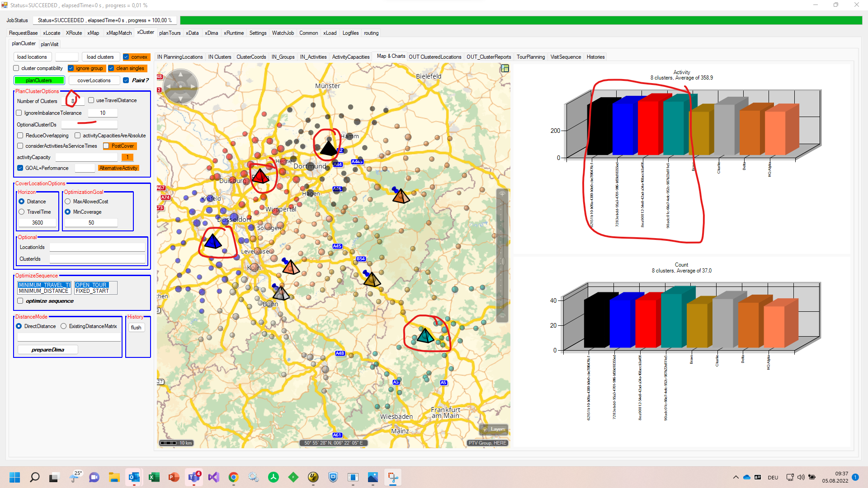The height and width of the screenshot is (488, 868).
Task: Click the map zoom-in plus button
Action: [x=502, y=194]
